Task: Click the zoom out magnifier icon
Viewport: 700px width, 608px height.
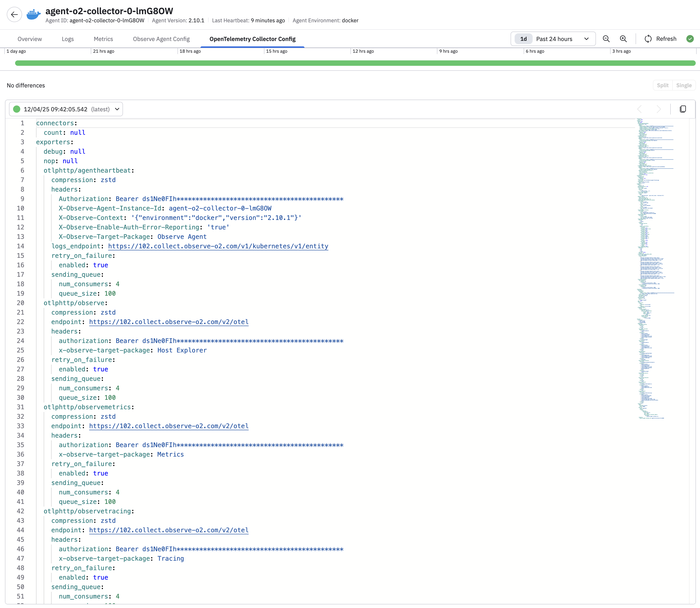Action: click(606, 39)
